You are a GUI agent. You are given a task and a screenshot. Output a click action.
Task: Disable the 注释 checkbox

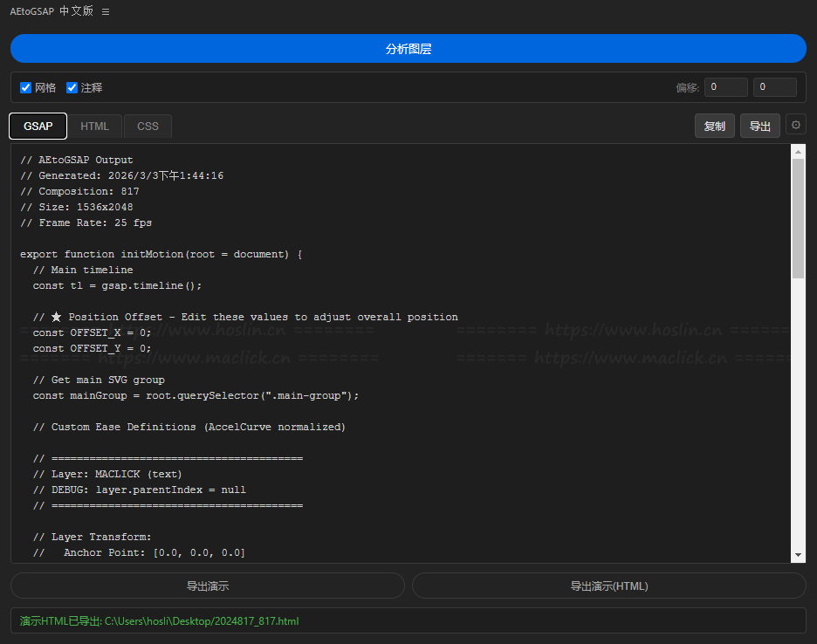[x=72, y=87]
